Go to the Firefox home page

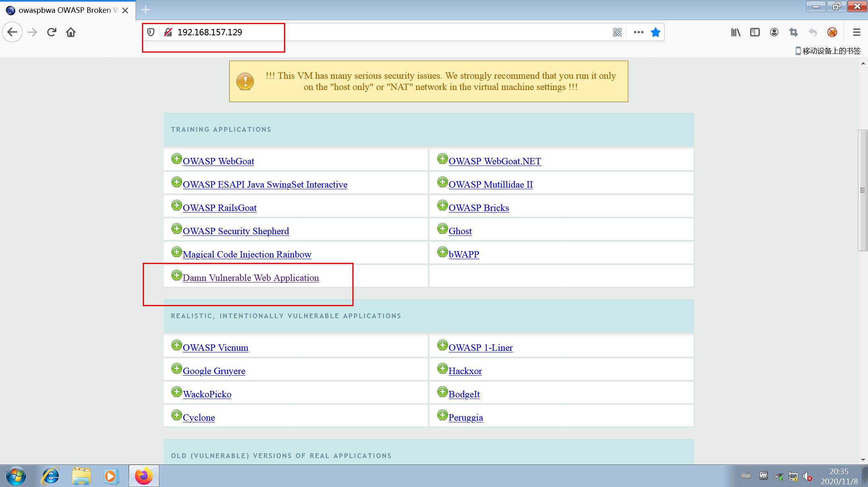[71, 32]
